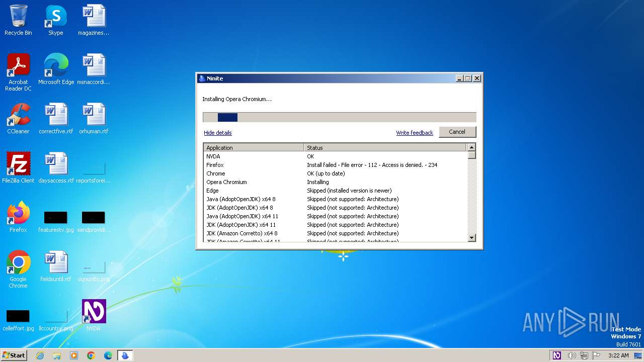Click the taskbar clock showing 3:22 AM
This screenshot has width=644, height=362.
[x=618, y=355]
